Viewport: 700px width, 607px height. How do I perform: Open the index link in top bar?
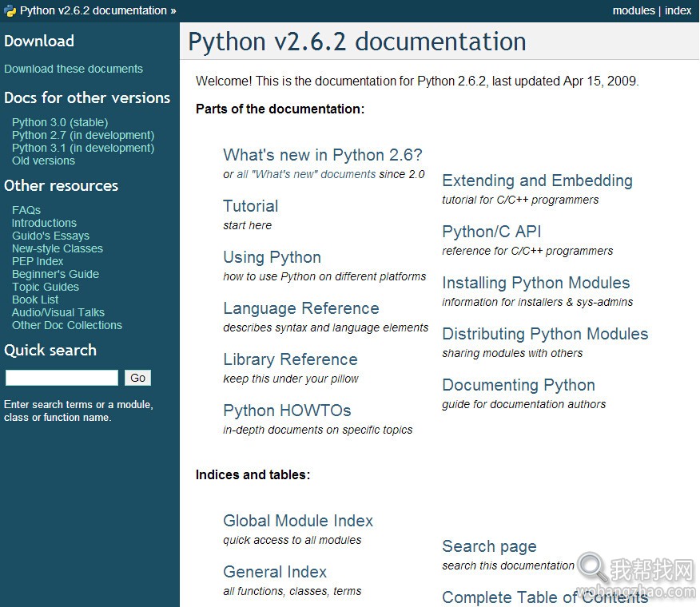pyautogui.click(x=678, y=10)
